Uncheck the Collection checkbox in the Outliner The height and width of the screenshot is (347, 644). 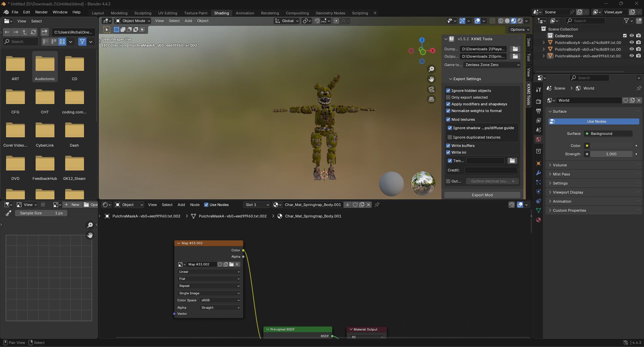point(625,36)
